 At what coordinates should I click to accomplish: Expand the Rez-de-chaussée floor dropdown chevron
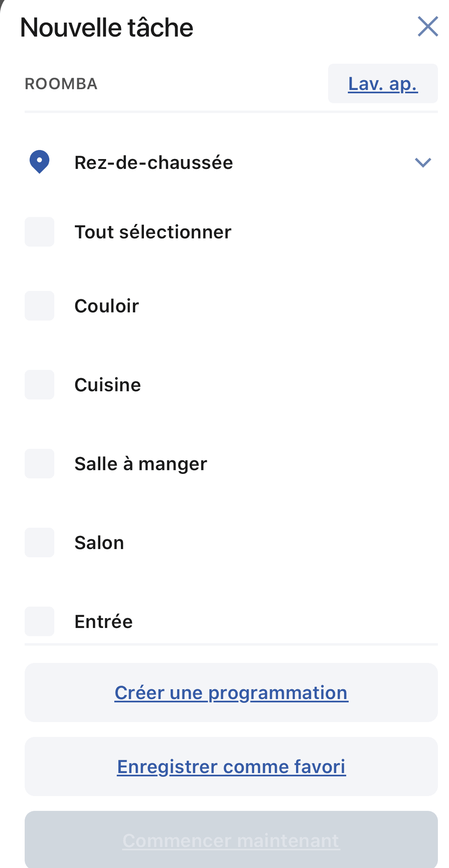point(423,162)
